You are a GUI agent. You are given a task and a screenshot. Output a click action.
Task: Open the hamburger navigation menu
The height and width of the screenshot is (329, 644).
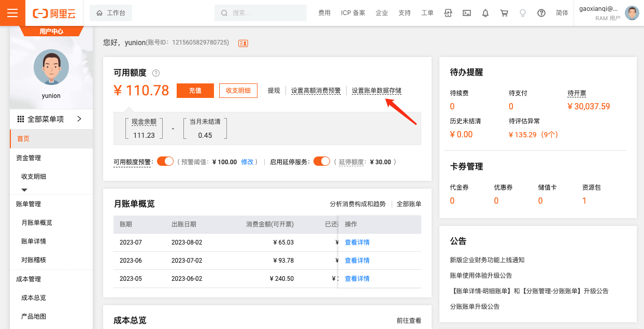pos(12,13)
